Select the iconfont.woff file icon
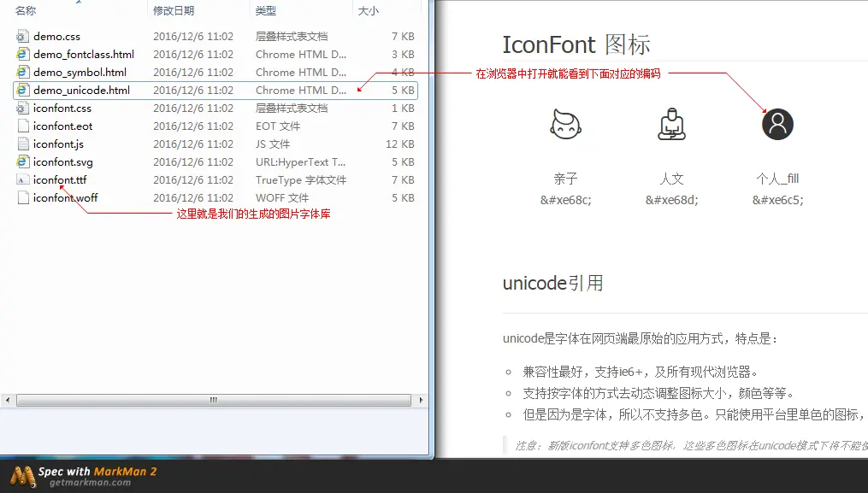868x493 pixels. [x=23, y=198]
